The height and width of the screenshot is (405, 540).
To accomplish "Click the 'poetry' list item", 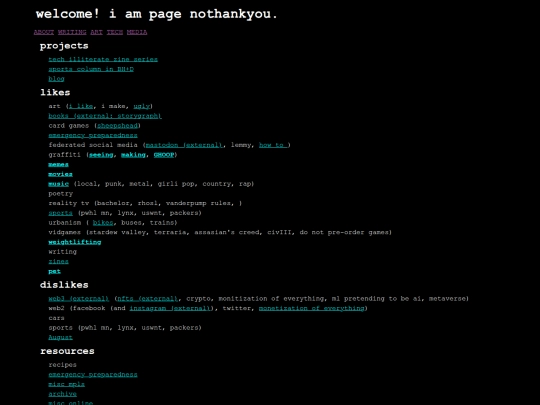I will [61, 194].
